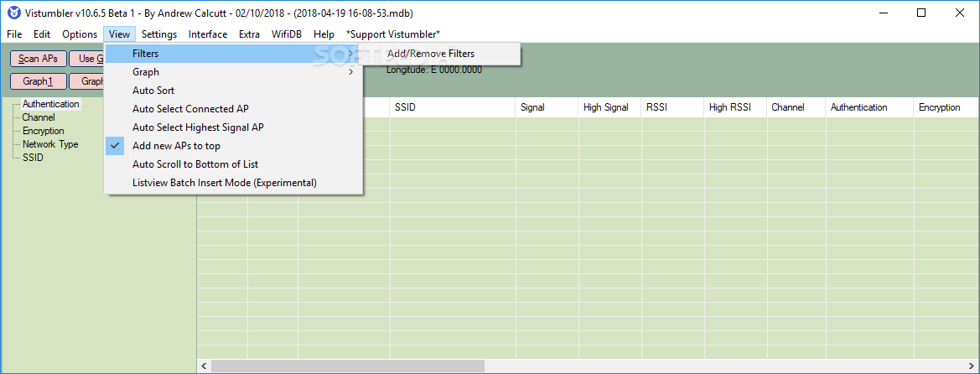Select Authentication in the tree
The height and width of the screenshot is (374, 980).
[50, 104]
